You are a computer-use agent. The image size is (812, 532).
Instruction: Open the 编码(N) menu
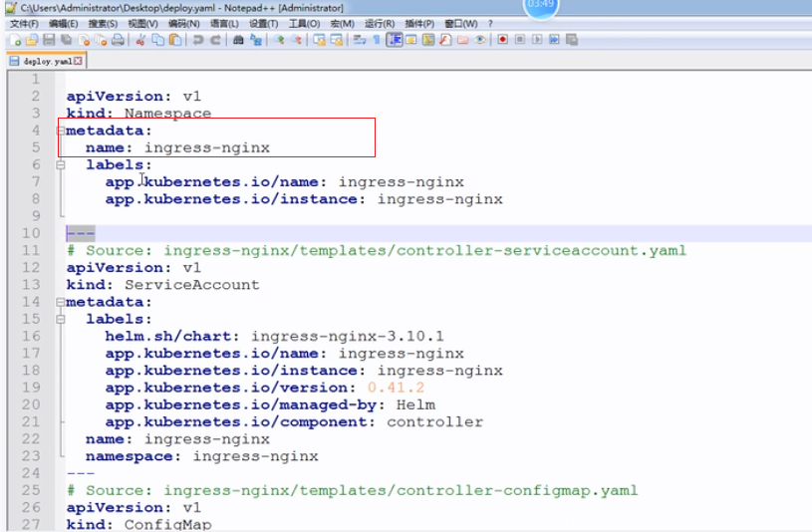pos(184,24)
